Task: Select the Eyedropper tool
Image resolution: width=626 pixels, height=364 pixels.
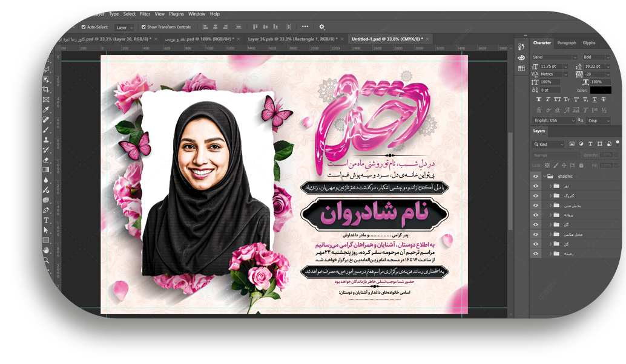Action: [x=46, y=109]
